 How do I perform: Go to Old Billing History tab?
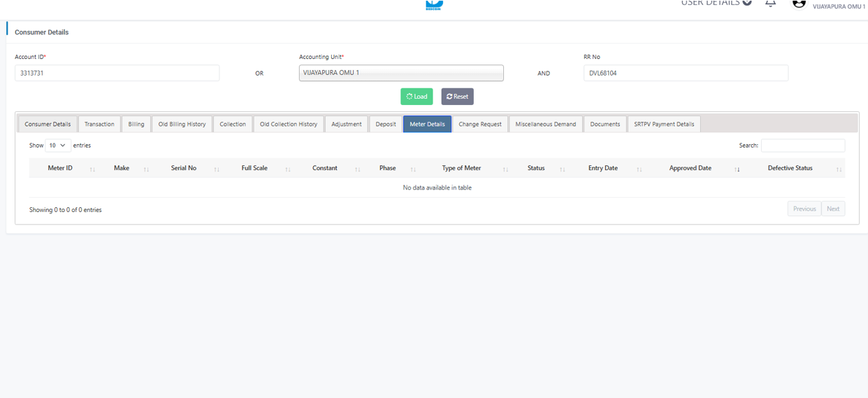click(x=182, y=124)
